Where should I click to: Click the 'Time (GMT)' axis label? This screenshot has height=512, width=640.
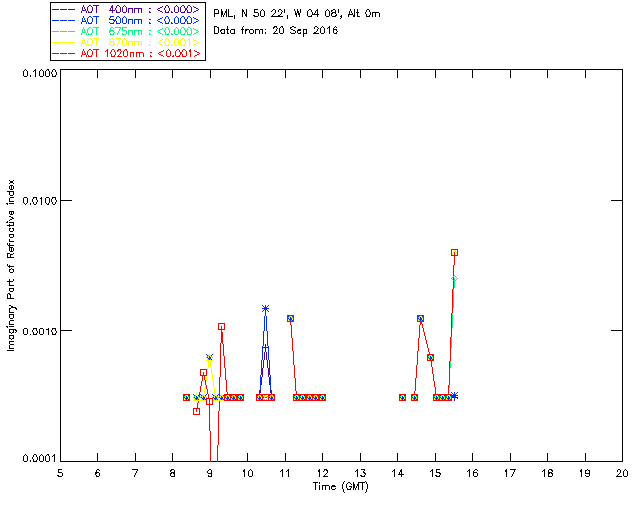point(341,487)
